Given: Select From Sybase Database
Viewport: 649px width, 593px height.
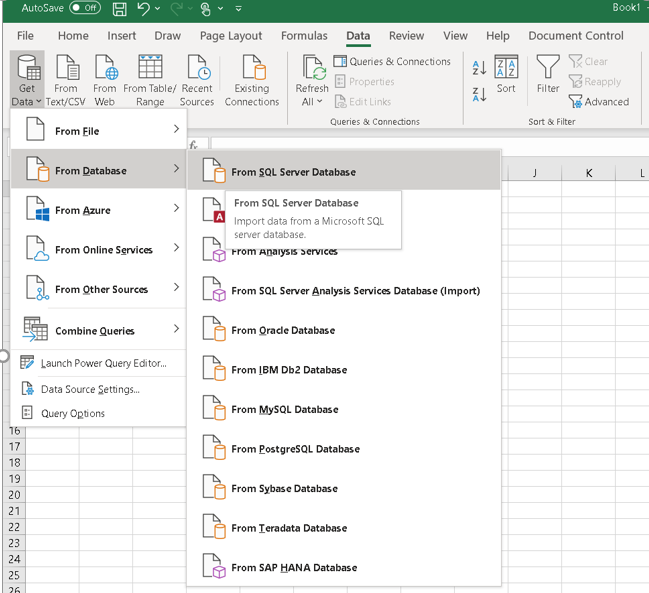Looking at the screenshot, I should pyautogui.click(x=344, y=488).
